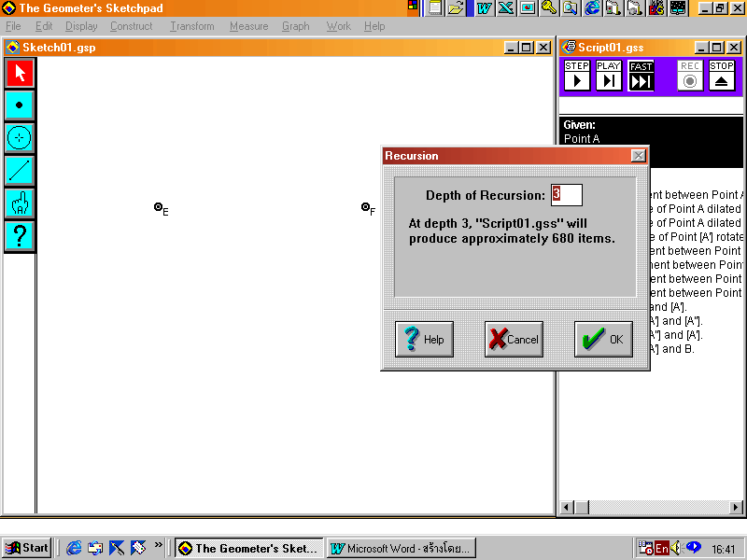Click Microsoft Excel icon in Office shortcut bar

pos(505,8)
